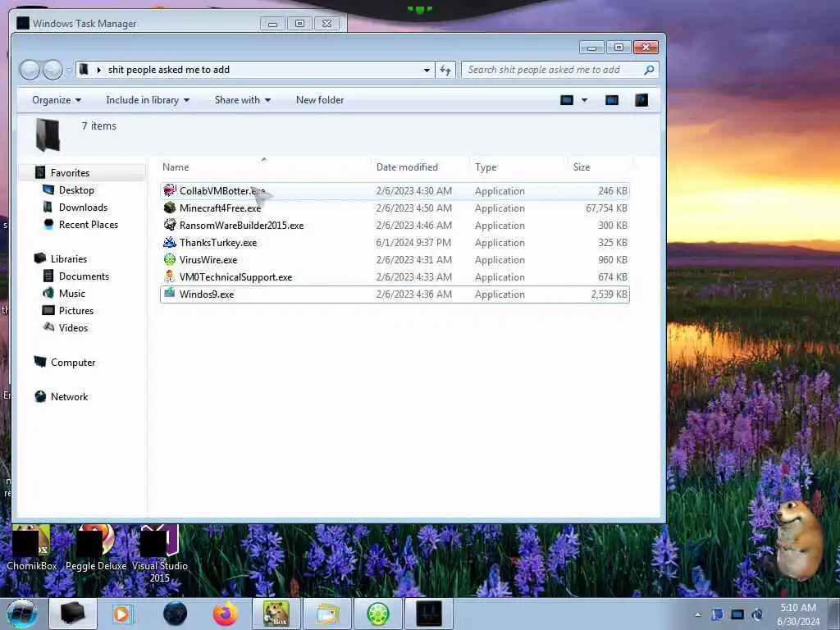Open the Help icon in toolbar

click(x=641, y=100)
